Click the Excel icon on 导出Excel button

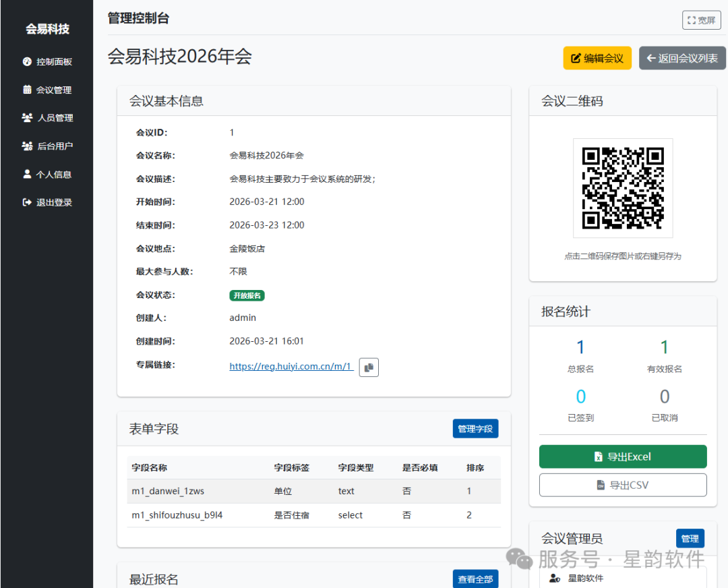598,457
